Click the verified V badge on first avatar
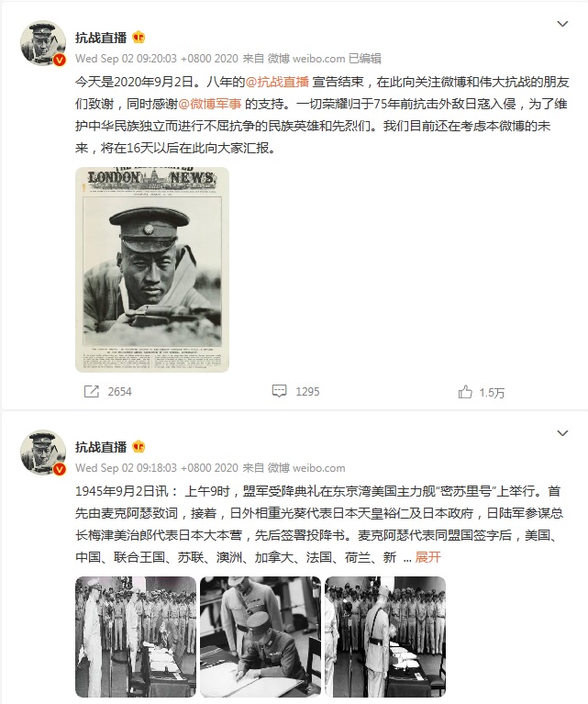Image resolution: width=588 pixels, height=704 pixels. (x=60, y=60)
